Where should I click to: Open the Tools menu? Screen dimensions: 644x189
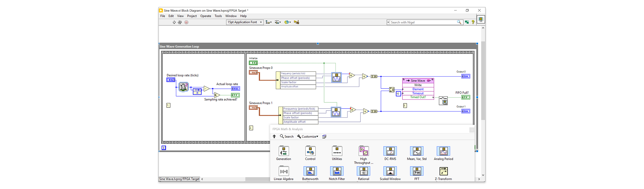(218, 16)
